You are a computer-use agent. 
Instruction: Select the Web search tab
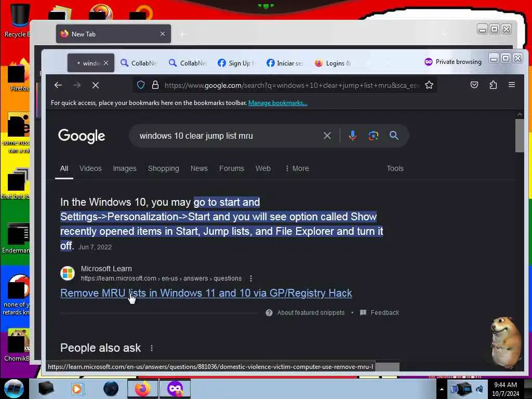263,169
